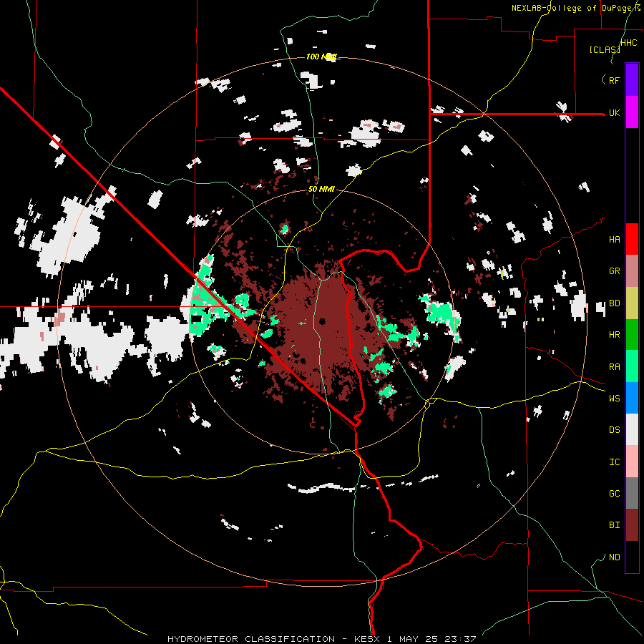Select the 'BI' legend label

(x=614, y=525)
